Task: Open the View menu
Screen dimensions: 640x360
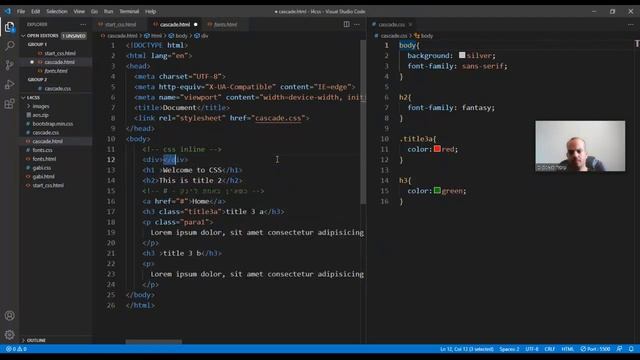Action: point(79,11)
